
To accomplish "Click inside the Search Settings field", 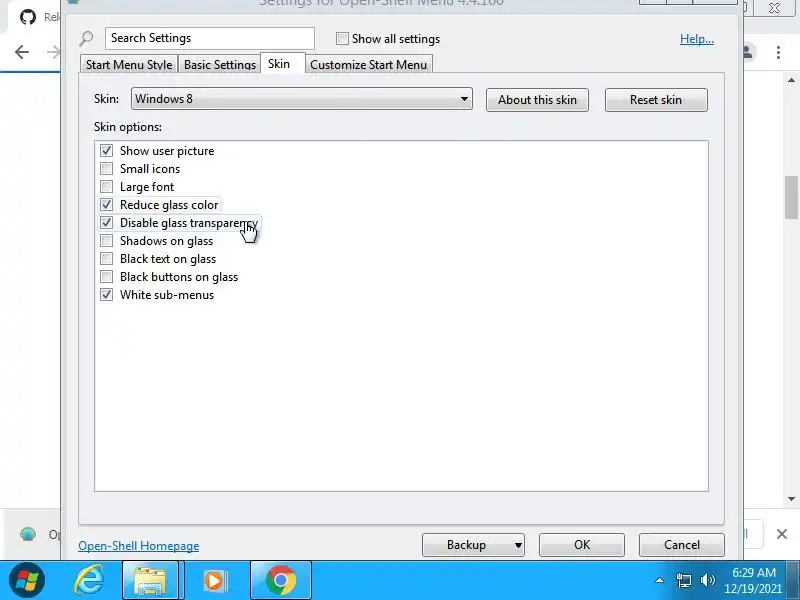I will point(210,39).
